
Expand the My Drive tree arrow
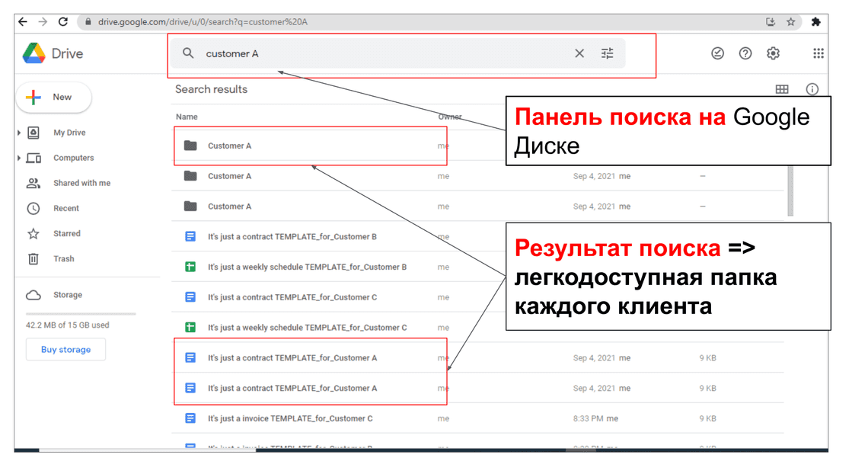(19, 133)
